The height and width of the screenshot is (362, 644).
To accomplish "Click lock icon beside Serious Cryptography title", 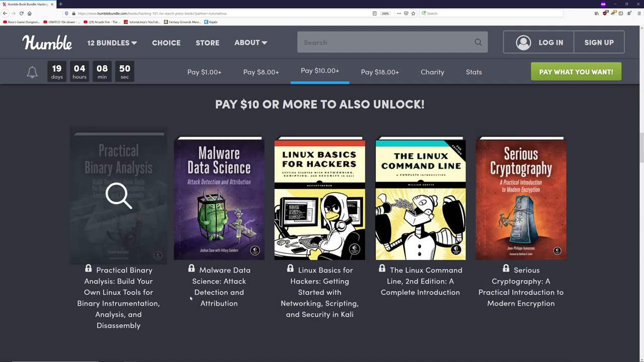I will pos(506,268).
